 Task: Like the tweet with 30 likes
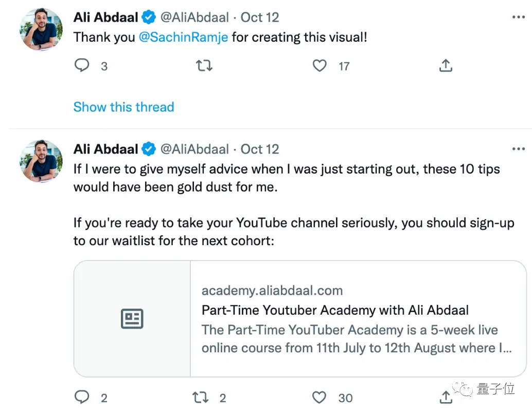(319, 398)
